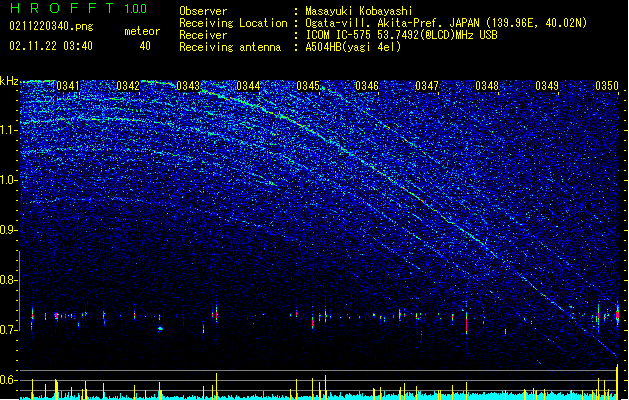Click the Receiving antenna label
The width and height of the screenshot is (629, 400).
tap(230, 47)
